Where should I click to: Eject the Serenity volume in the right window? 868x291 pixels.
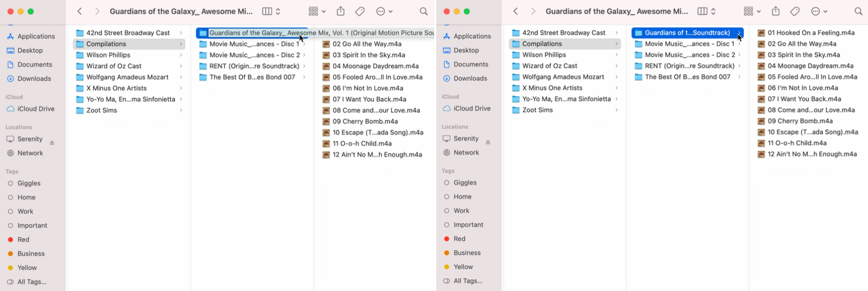(x=488, y=142)
